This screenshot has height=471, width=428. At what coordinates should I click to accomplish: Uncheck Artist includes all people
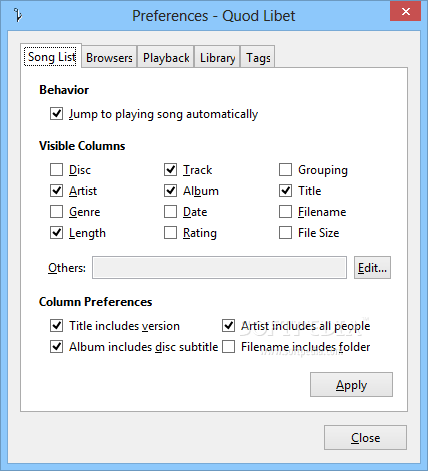coord(228,325)
